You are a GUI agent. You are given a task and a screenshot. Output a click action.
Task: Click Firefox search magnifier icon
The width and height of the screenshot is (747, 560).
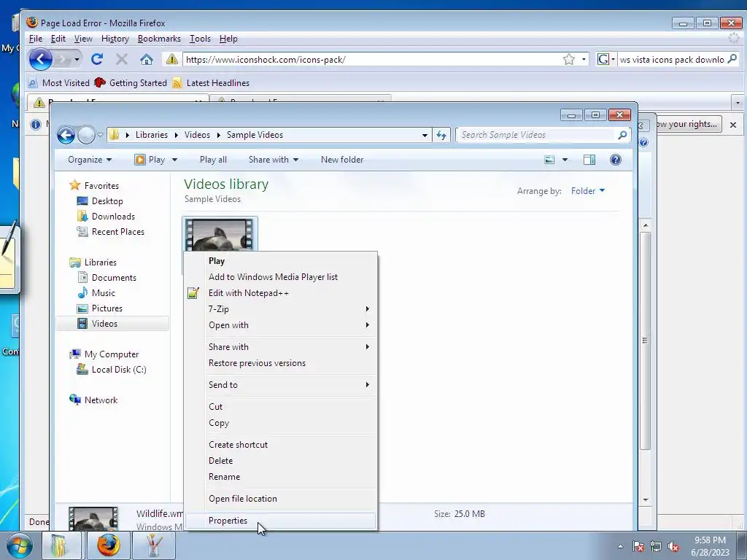732,59
